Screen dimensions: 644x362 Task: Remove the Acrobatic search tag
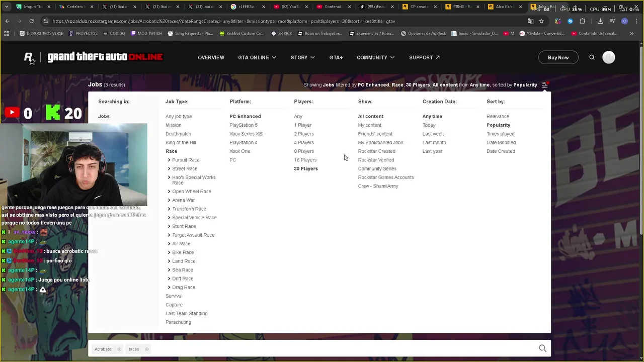119,349
